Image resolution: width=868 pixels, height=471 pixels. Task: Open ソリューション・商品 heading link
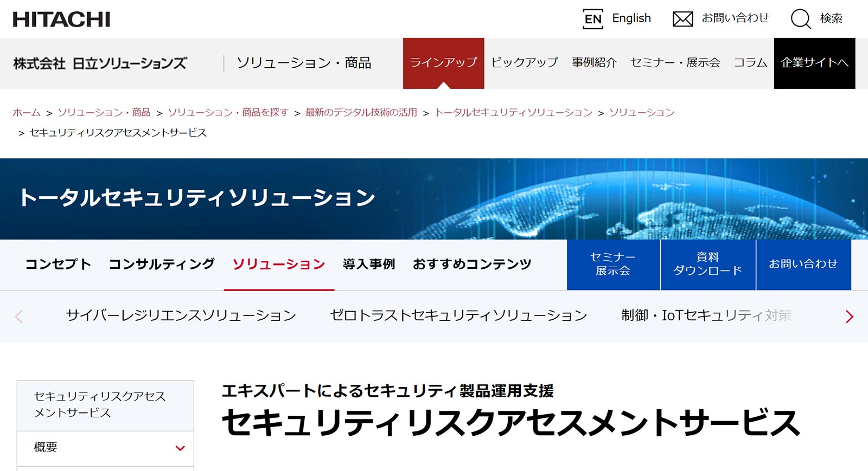pos(304,63)
